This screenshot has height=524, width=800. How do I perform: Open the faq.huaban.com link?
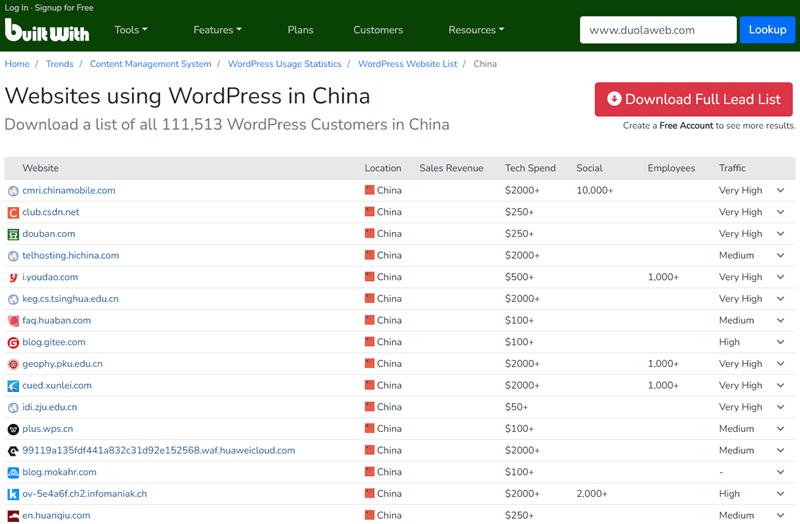pyautogui.click(x=57, y=320)
